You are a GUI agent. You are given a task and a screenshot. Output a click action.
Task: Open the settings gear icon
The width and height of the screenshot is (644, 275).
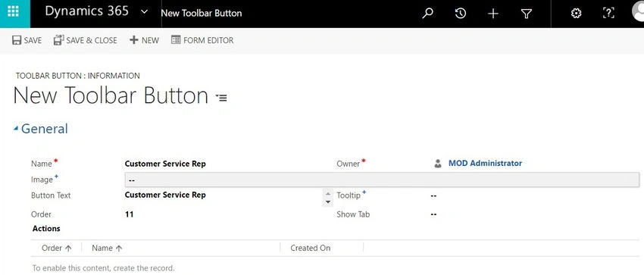(577, 14)
